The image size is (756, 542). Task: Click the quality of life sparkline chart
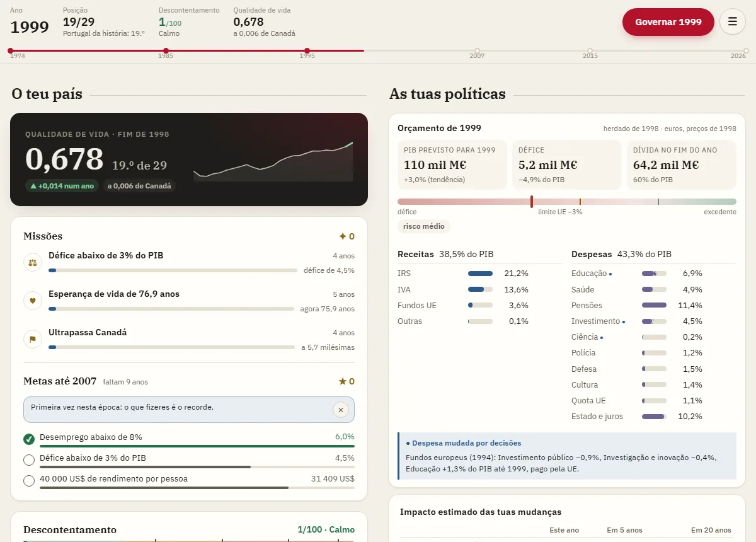click(273, 161)
